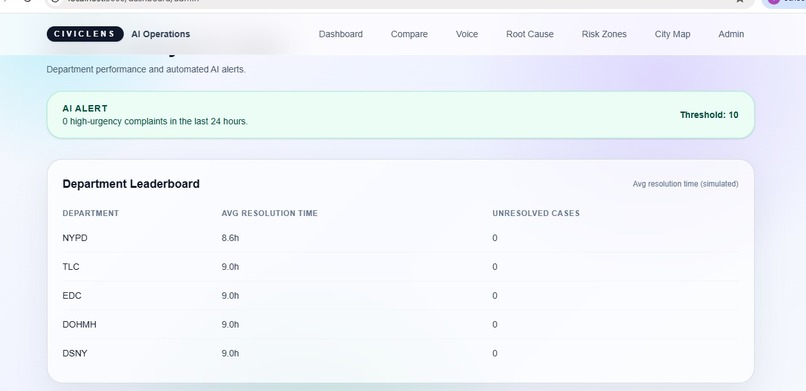This screenshot has height=391, width=806.
Task: Navigate to Risk Zones
Action: 604,34
